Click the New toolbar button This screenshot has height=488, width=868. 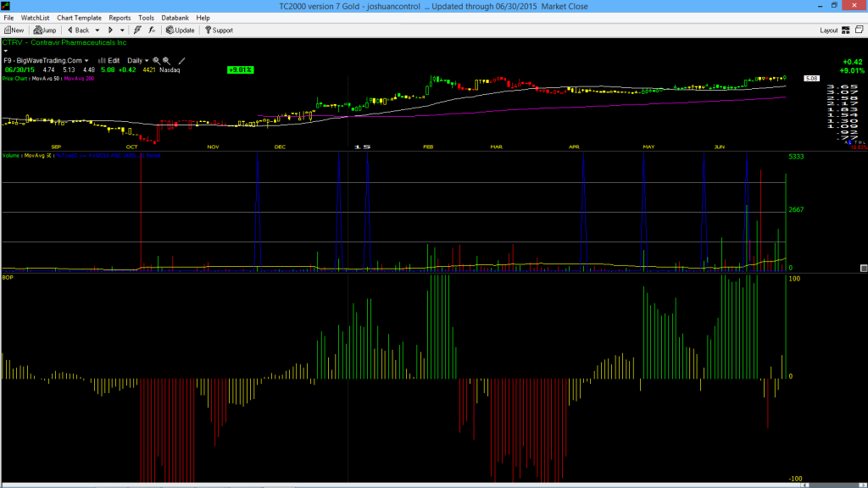coord(14,30)
